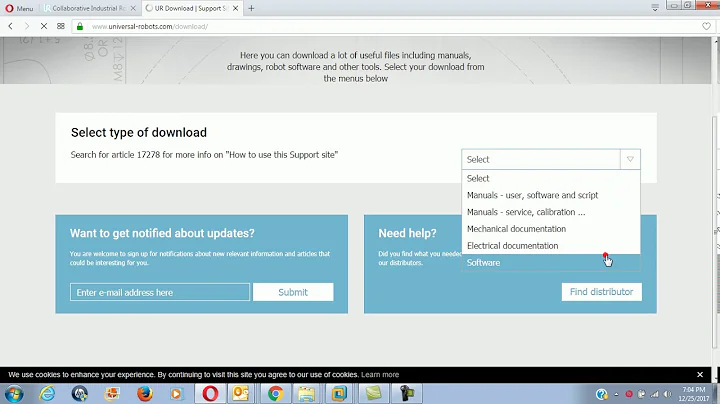Choose 'Manuals - user, software and script'
Screen dimensions: 720x404
[x=551, y=195]
